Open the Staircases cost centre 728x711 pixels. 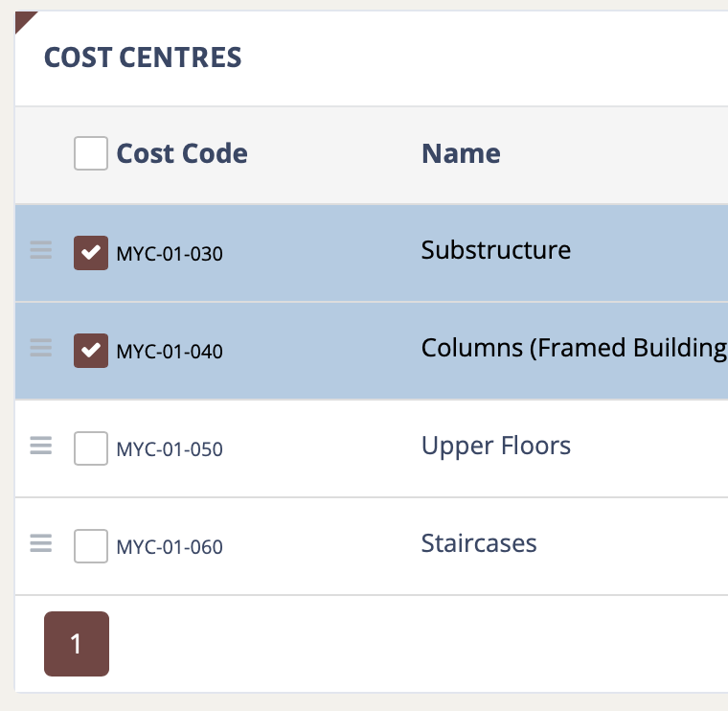[479, 544]
